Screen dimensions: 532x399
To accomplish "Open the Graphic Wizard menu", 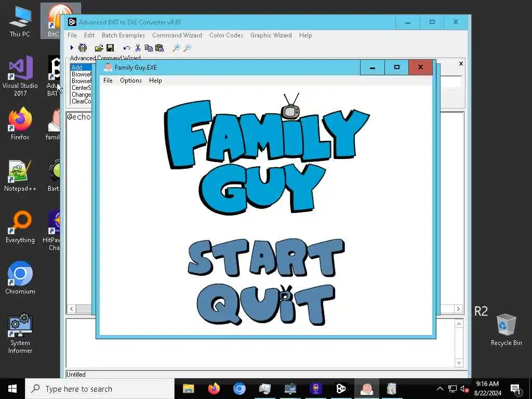I will pos(271,35).
